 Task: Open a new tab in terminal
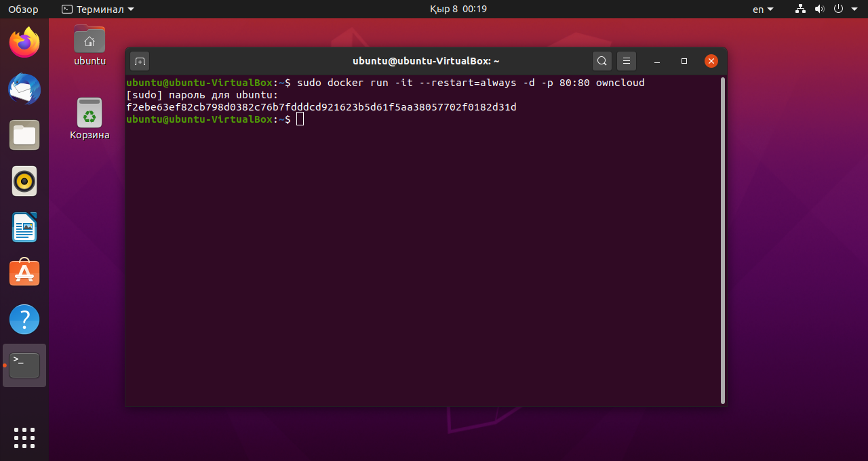tap(139, 61)
